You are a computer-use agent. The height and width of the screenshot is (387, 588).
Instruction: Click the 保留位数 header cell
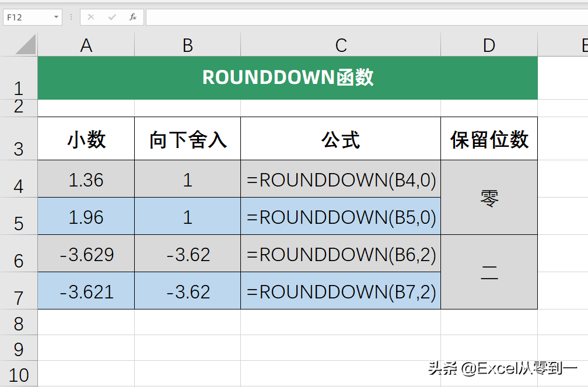tap(489, 139)
